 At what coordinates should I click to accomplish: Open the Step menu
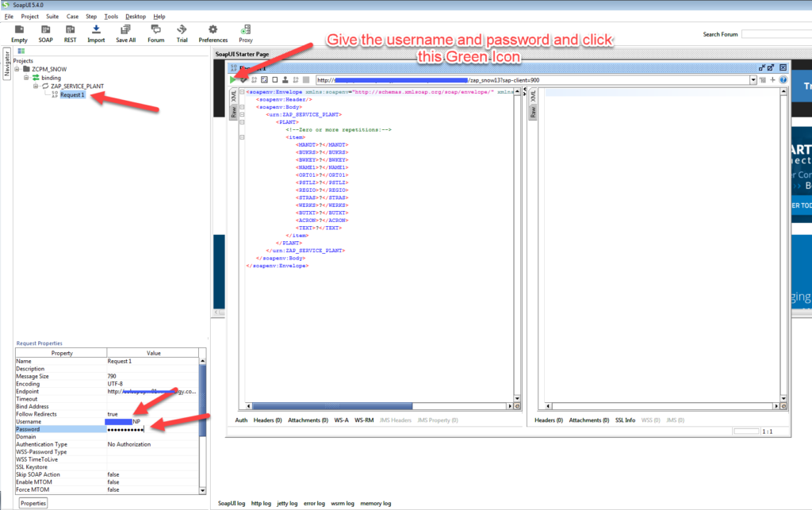tap(91, 17)
